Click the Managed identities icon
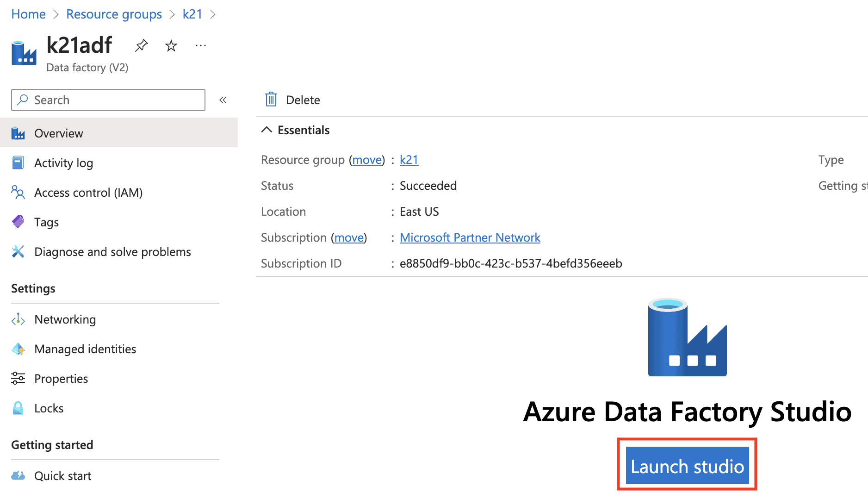 [18, 349]
